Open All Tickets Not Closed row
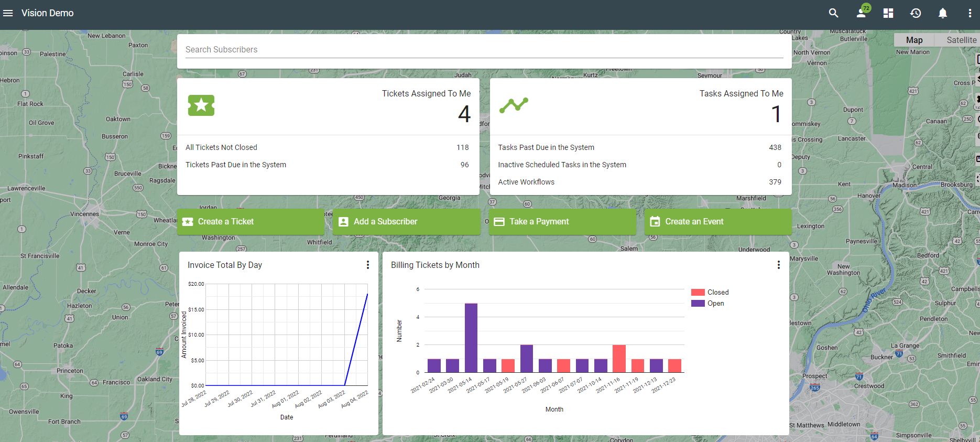This screenshot has height=442, width=980. tap(328, 147)
